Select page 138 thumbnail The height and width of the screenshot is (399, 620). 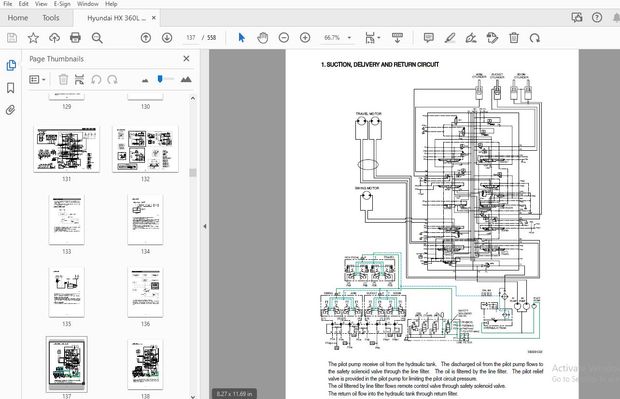coord(145,364)
